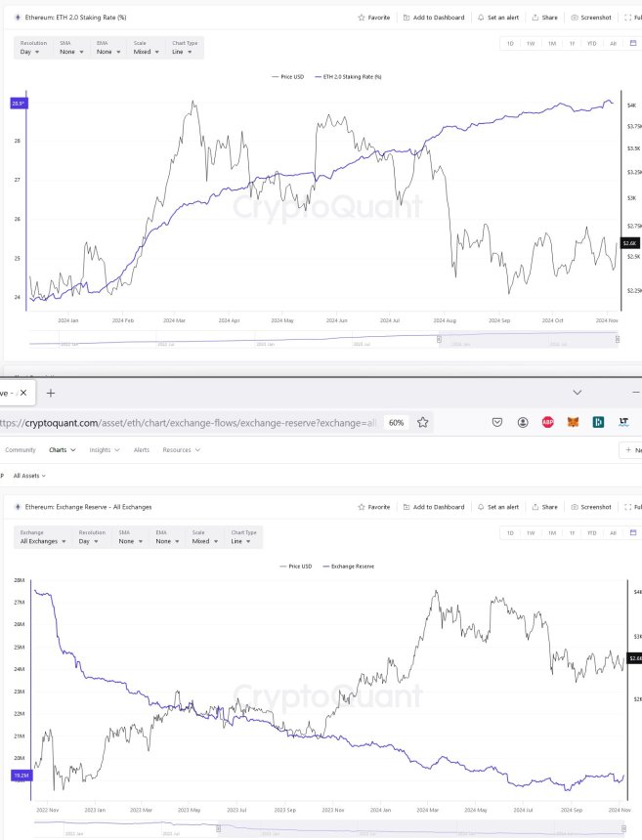Click Add to Dashboard on staking rate chart
This screenshot has width=642, height=840.
click(433, 18)
